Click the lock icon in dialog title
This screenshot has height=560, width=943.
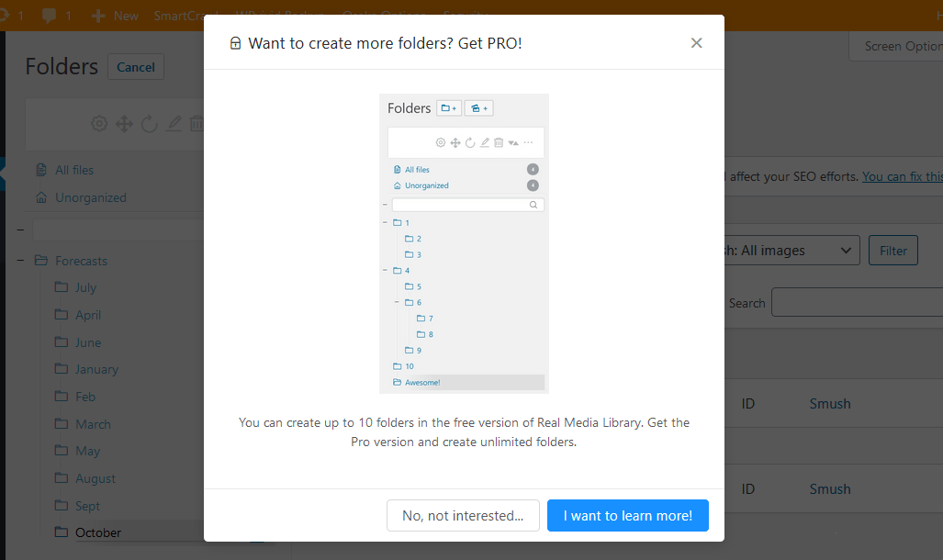(236, 43)
